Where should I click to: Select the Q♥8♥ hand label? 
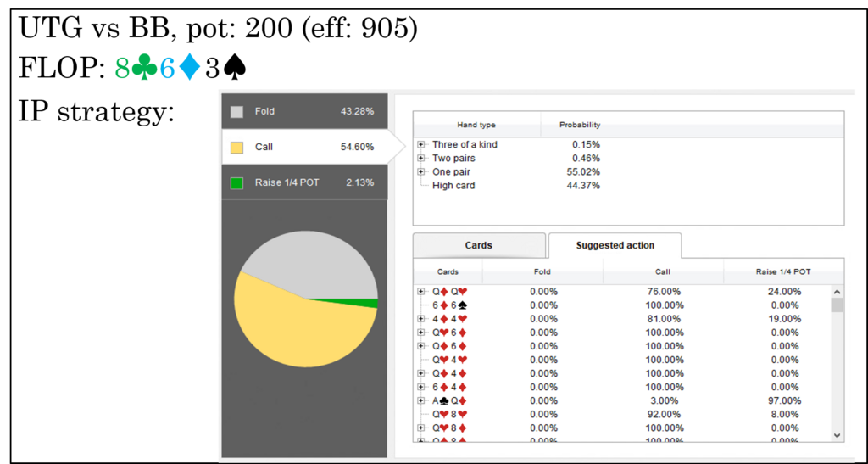click(x=449, y=414)
